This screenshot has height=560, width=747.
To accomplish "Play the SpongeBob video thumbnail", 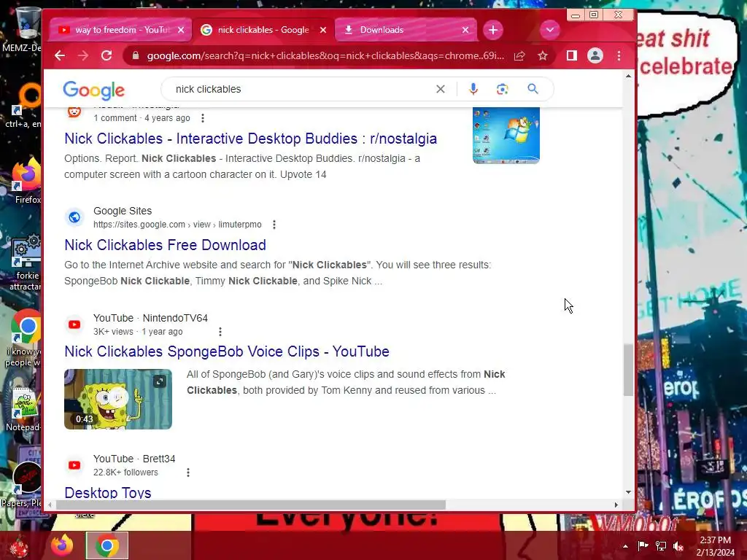I will tap(118, 399).
